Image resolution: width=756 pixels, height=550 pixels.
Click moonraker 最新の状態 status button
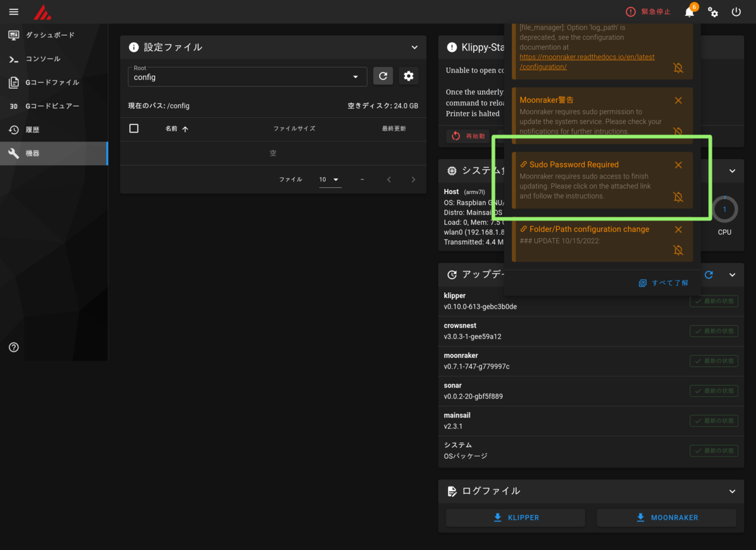pyautogui.click(x=714, y=361)
